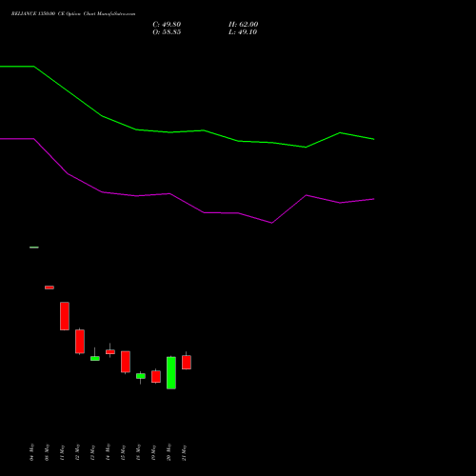The width and height of the screenshot is (476, 476).
Task: Click the 12 May date label
Action: coord(77,452)
